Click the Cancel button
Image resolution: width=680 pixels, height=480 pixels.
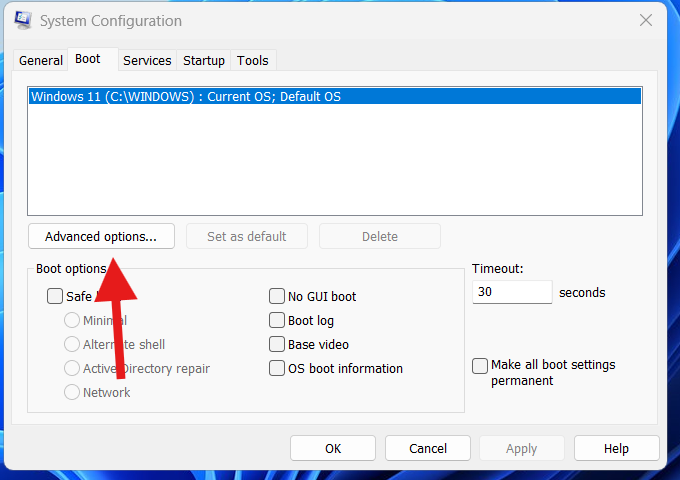click(x=428, y=448)
